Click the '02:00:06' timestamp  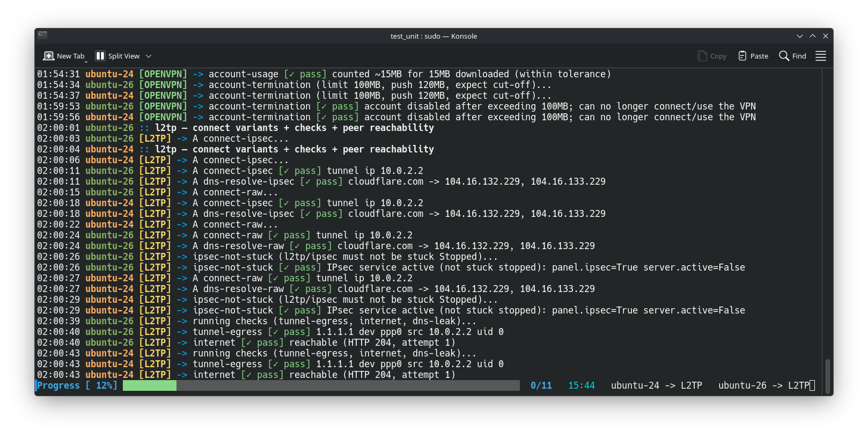pos(58,160)
